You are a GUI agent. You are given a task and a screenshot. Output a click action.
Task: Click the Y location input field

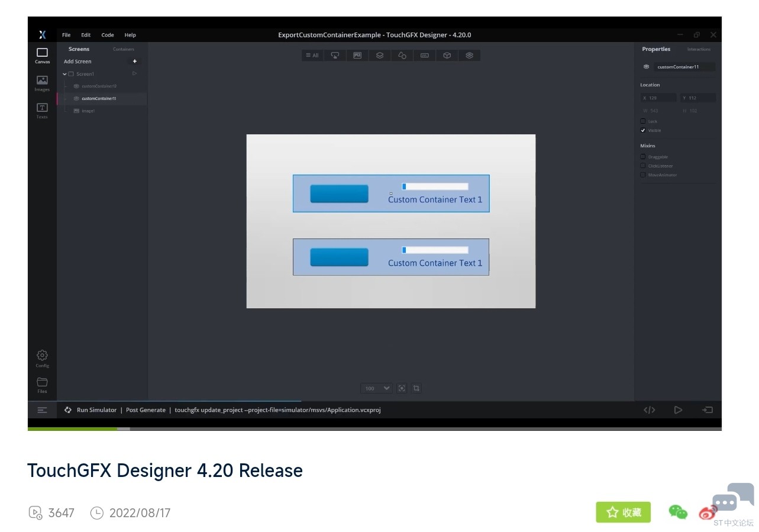[x=698, y=98]
